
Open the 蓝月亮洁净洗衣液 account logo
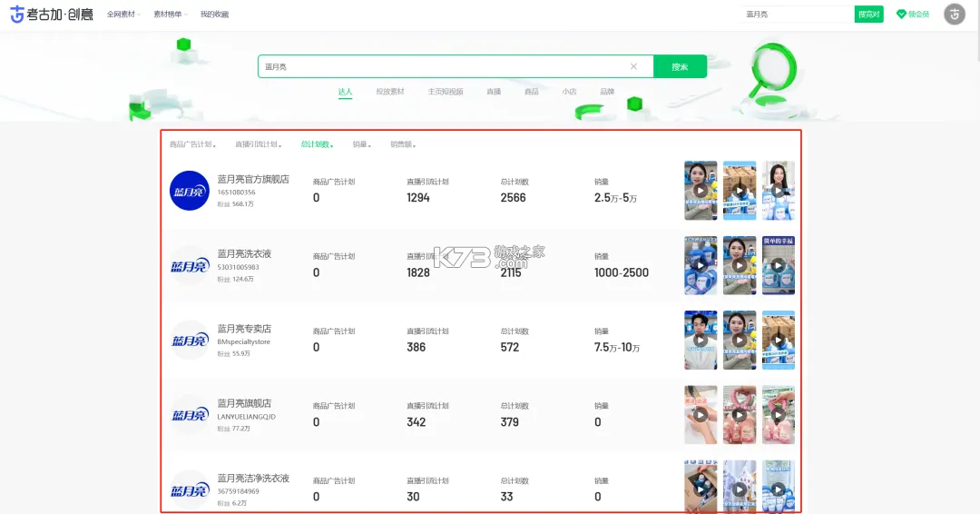pyautogui.click(x=190, y=489)
